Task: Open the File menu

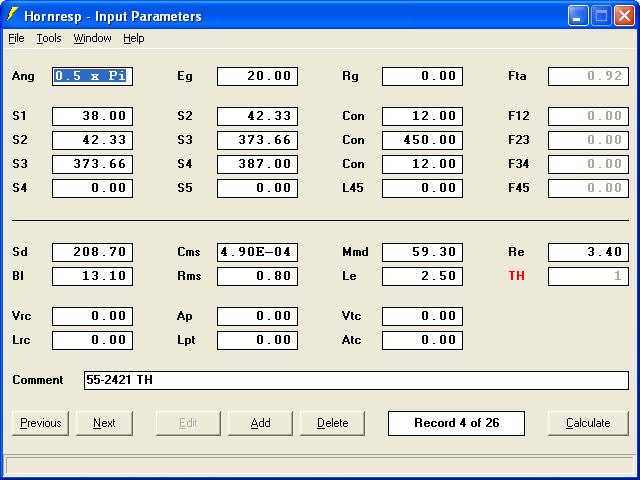Action: (16, 38)
